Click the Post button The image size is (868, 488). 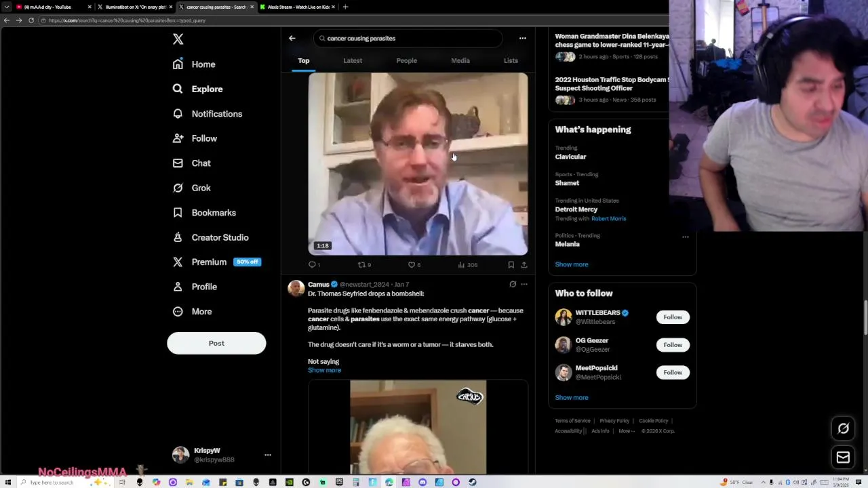[216, 343]
